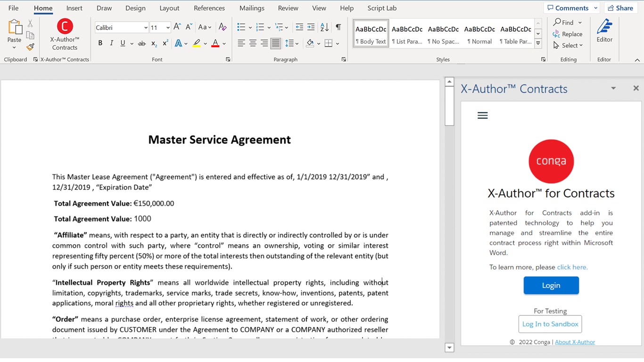Switch to the Review tab
644x362 pixels.
click(x=288, y=8)
